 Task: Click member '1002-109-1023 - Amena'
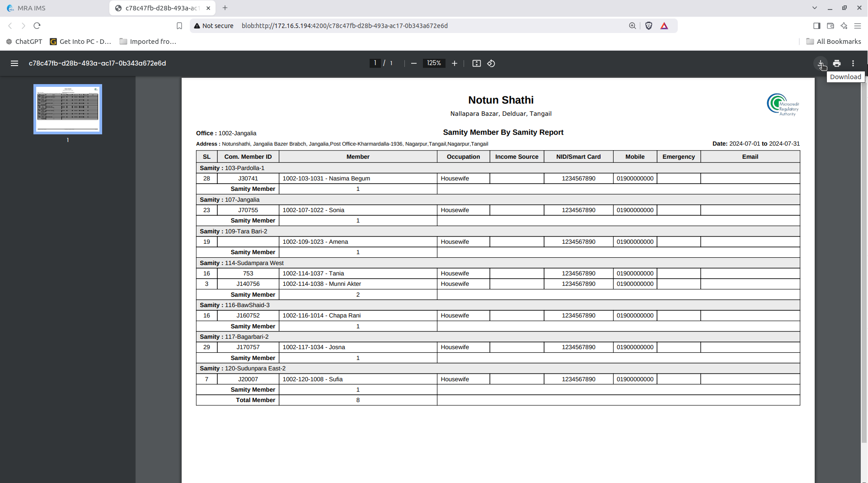click(x=315, y=242)
